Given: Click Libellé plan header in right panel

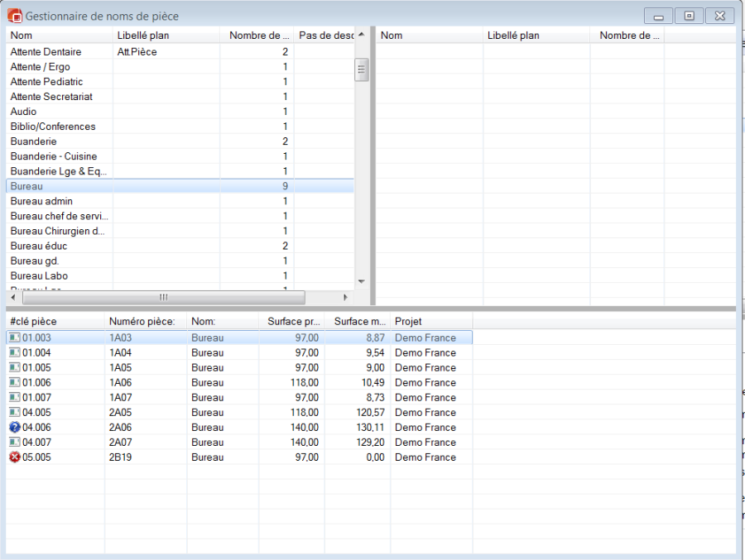Looking at the screenshot, I should (536, 36).
